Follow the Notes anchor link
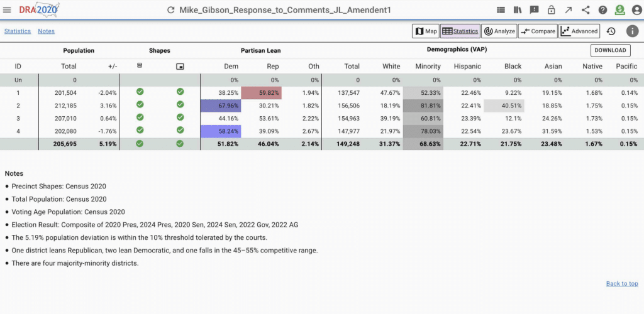Image resolution: width=644 pixels, height=314 pixels. [x=46, y=31]
